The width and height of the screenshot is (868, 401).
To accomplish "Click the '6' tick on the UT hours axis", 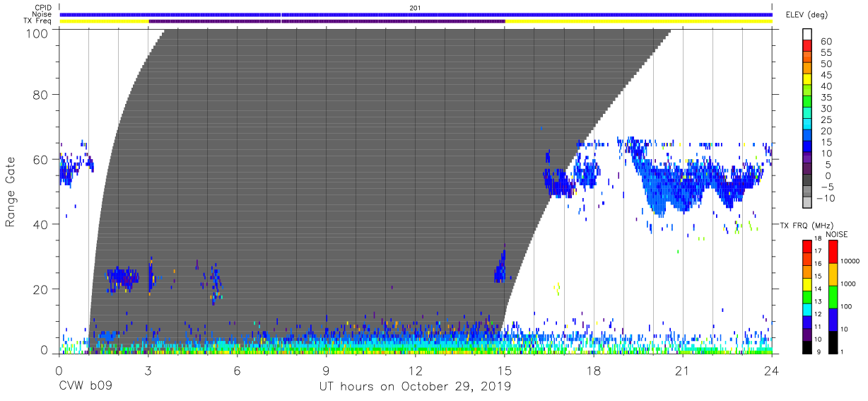I will [237, 369].
